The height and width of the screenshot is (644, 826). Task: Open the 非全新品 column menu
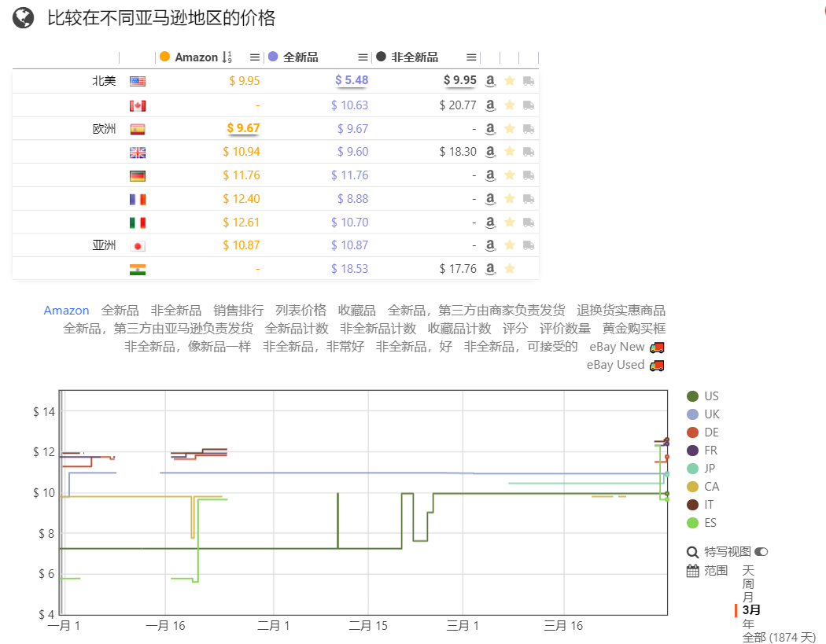tap(471, 57)
